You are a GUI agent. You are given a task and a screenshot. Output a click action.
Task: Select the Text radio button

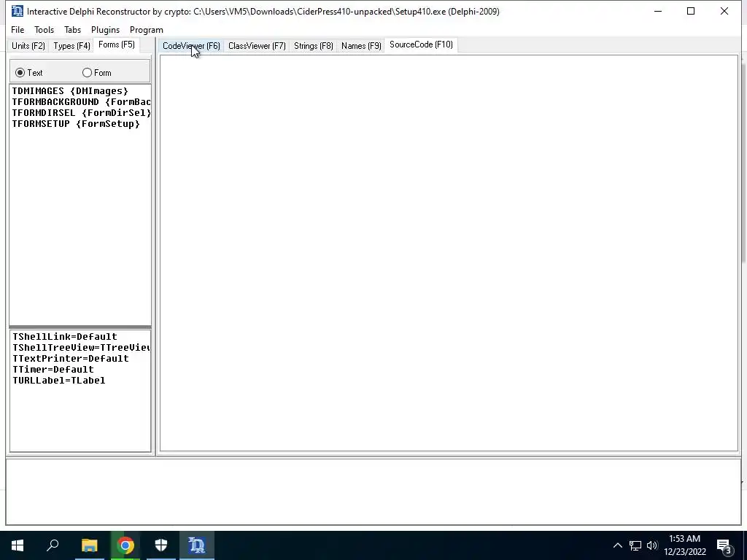coord(29,73)
